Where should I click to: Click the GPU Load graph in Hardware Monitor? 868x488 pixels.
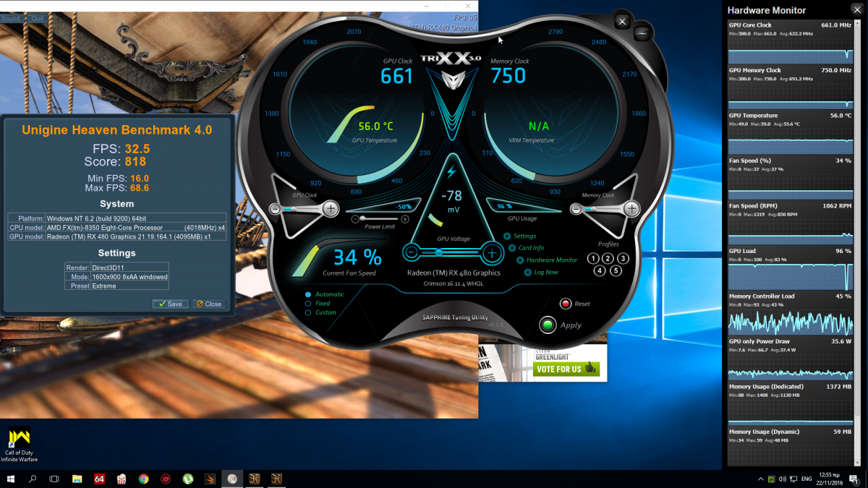point(790,276)
